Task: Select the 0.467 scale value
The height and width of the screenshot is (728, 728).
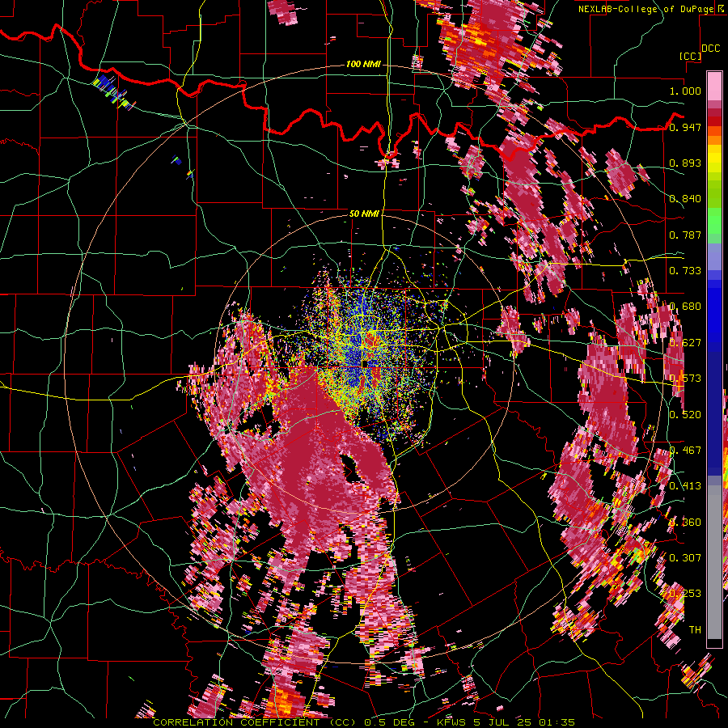Action: pos(685,450)
